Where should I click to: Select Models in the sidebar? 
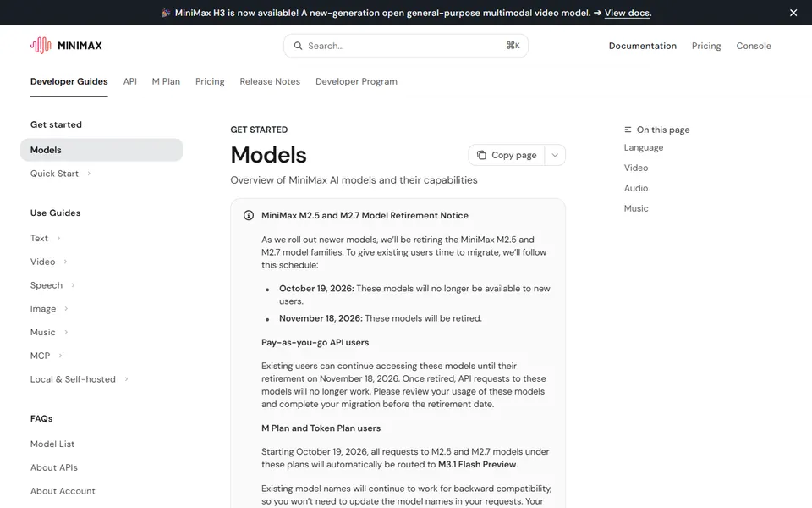pos(101,150)
